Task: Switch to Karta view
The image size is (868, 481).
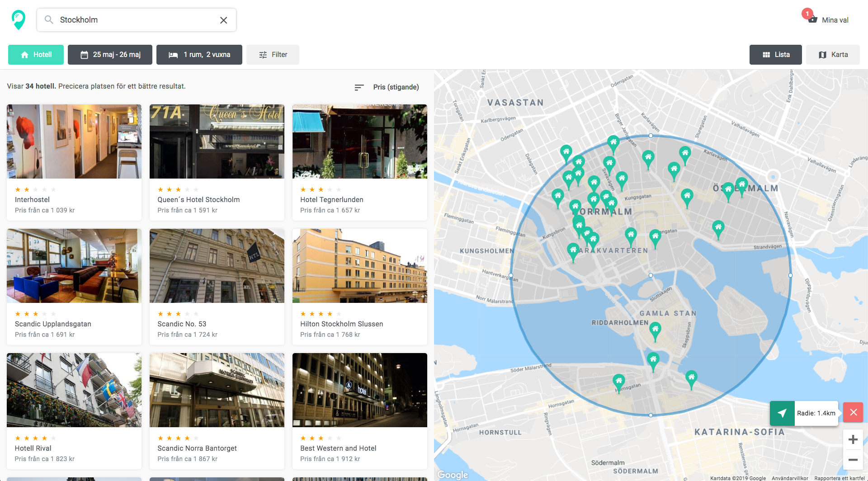Action: point(833,54)
